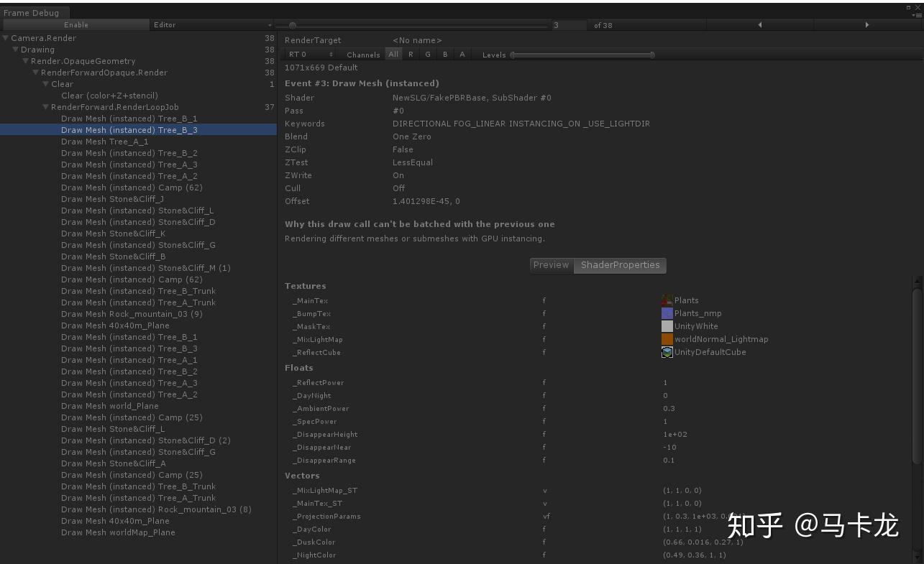This screenshot has width=924, height=564.
Task: Open the Plants texture thumbnail
Action: coord(667,300)
